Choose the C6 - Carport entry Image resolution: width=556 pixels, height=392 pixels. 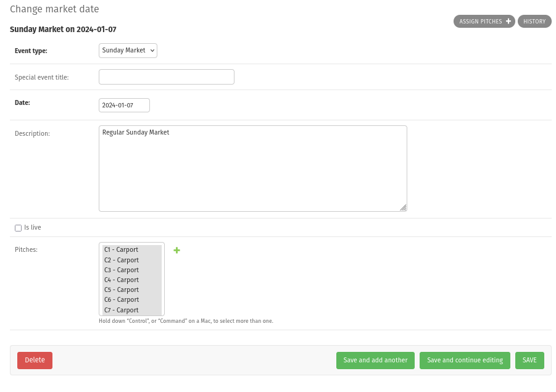click(131, 299)
